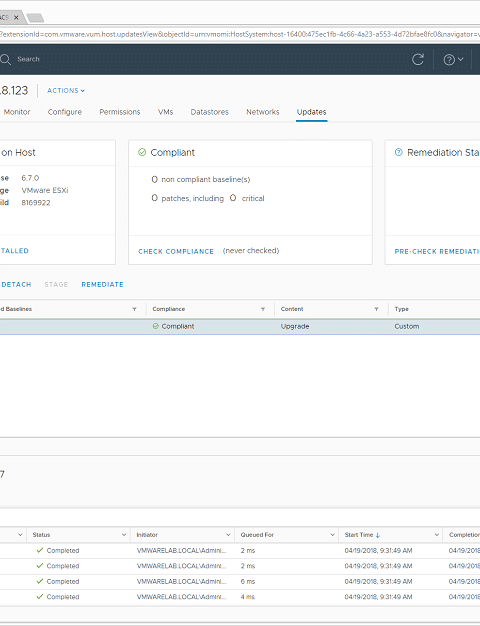480x626 pixels.
Task: Click the Upgrade content cell
Action: pyautogui.click(x=295, y=326)
